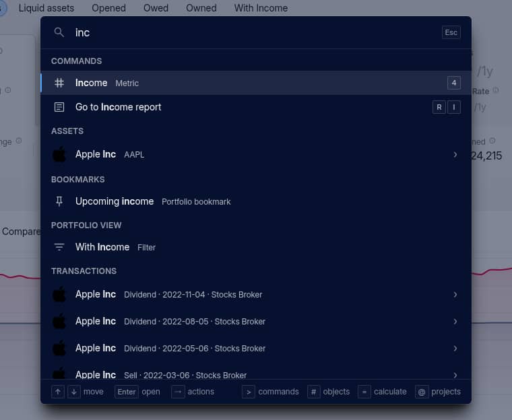Click Apple logo in Assets section
Image resolution: width=512 pixels, height=420 pixels.
(59, 154)
